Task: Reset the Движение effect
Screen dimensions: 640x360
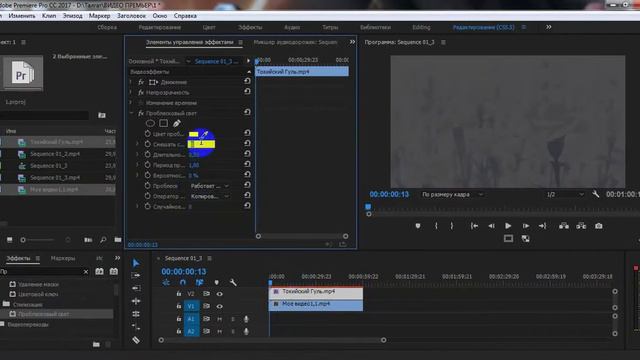Action: pos(247,81)
